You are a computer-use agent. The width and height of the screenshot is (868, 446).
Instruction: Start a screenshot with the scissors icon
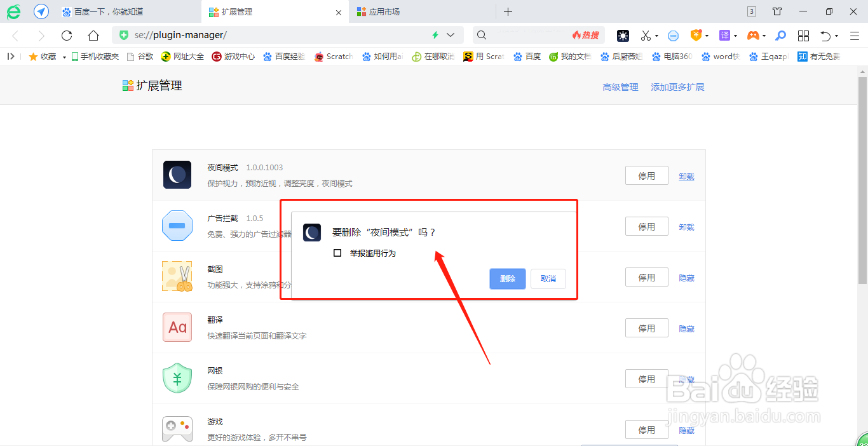[x=646, y=36]
